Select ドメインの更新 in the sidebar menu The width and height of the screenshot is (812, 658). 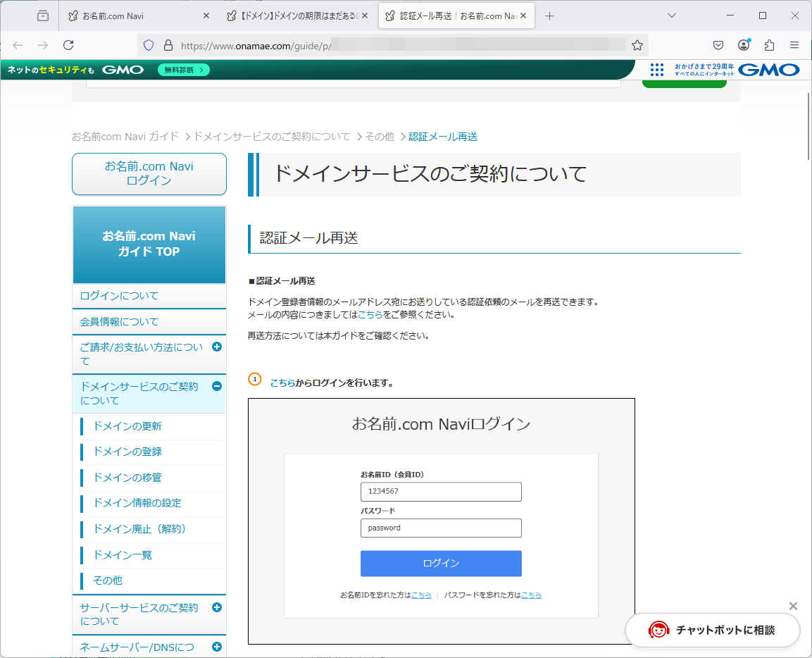point(127,426)
